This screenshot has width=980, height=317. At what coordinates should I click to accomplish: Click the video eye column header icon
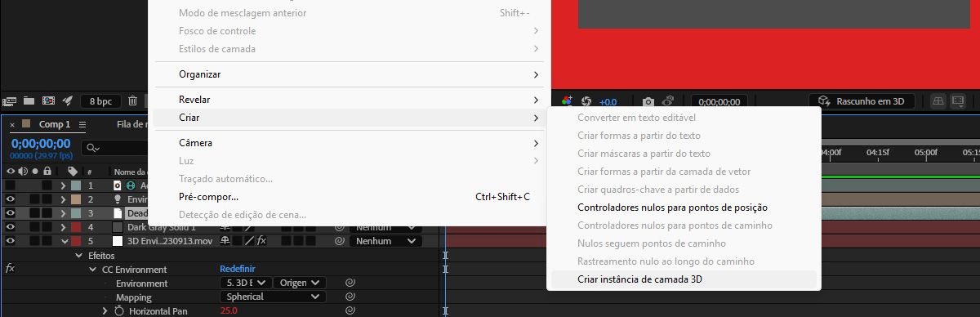tap(11, 172)
